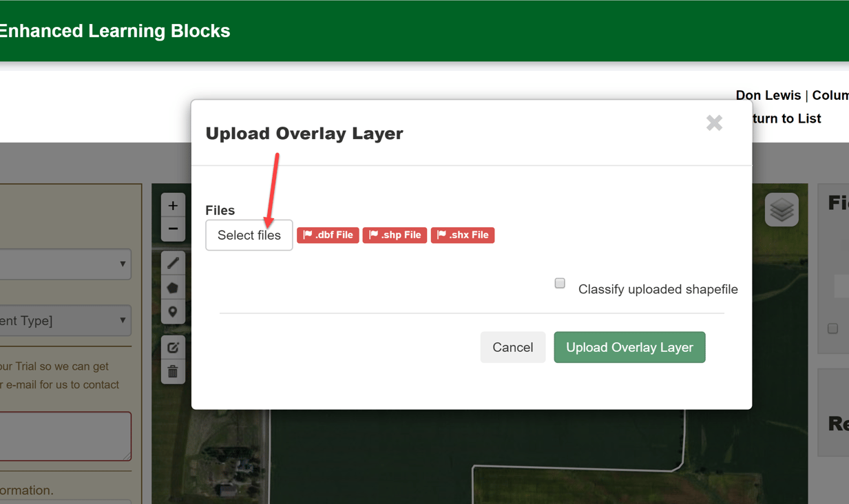Click the red .dbf File flag badge

(x=328, y=235)
